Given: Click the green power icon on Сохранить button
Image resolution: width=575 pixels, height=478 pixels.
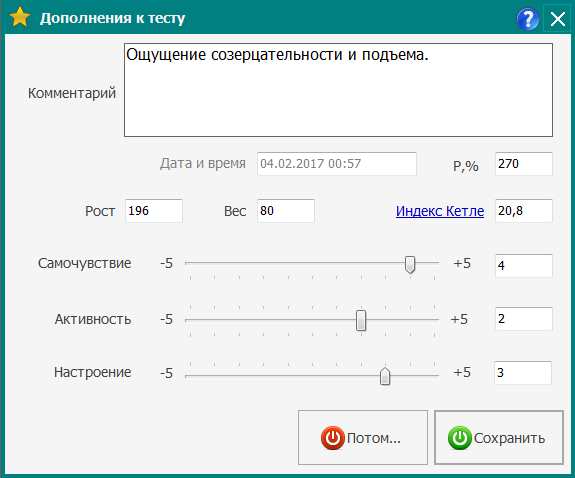Looking at the screenshot, I should click(459, 438).
